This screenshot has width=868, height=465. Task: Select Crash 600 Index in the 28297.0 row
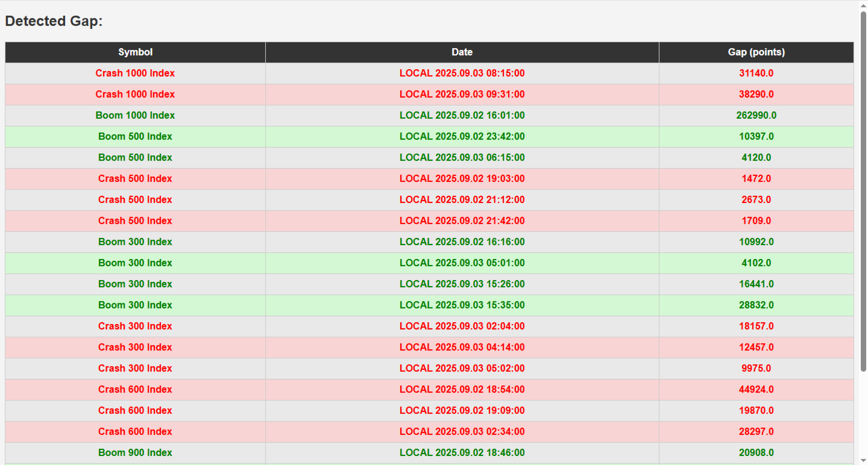[x=135, y=432]
